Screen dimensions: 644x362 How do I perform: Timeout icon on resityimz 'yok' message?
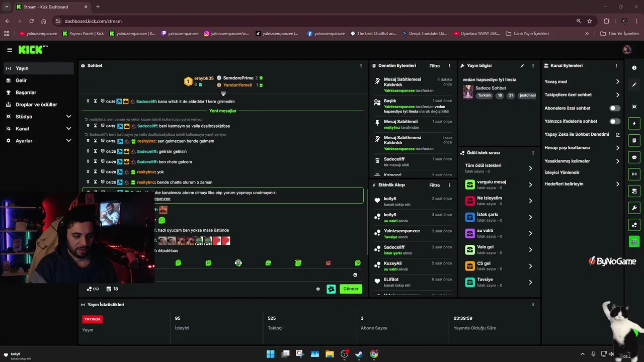(x=95, y=171)
